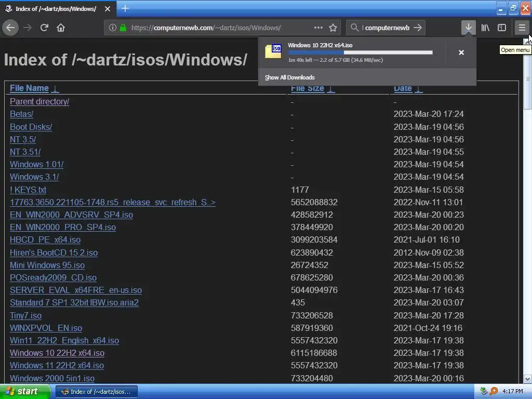This screenshot has height=399, width=532.
Task: Open the page actions three-dots menu
Action: 318,28
